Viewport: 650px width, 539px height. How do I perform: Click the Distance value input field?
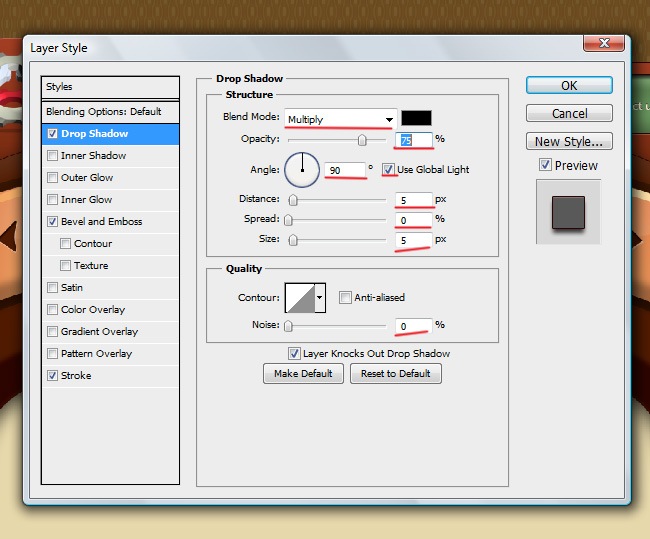[413, 200]
